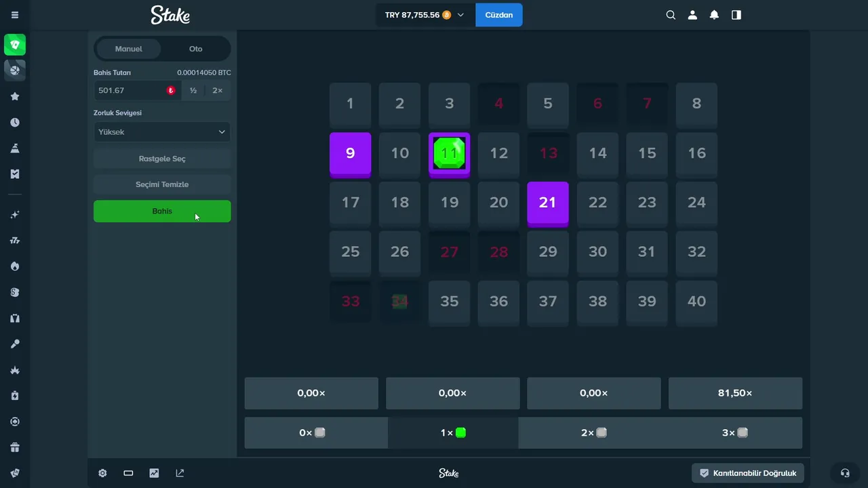868x488 pixels.
Task: Deselect tile 11 with green gem
Action: pyautogui.click(x=449, y=154)
